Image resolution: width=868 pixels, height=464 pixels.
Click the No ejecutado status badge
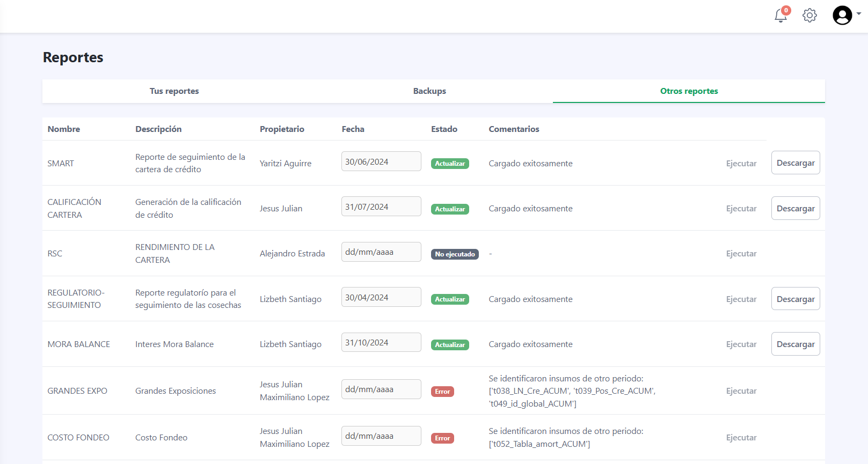[x=455, y=254]
